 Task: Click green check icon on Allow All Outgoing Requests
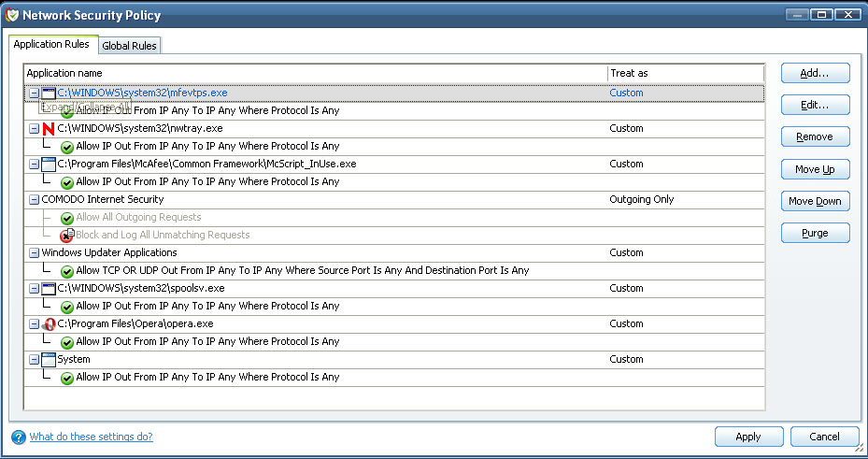[67, 218]
